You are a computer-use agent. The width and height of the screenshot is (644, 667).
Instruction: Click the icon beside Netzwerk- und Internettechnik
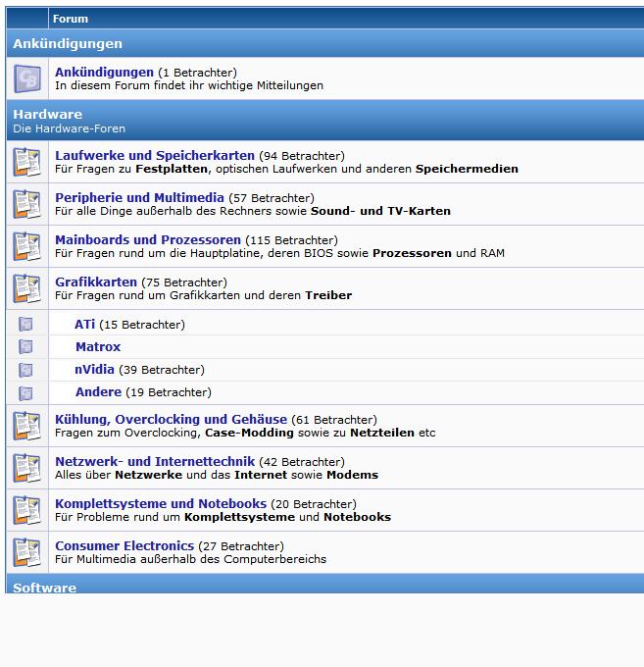click(26, 468)
